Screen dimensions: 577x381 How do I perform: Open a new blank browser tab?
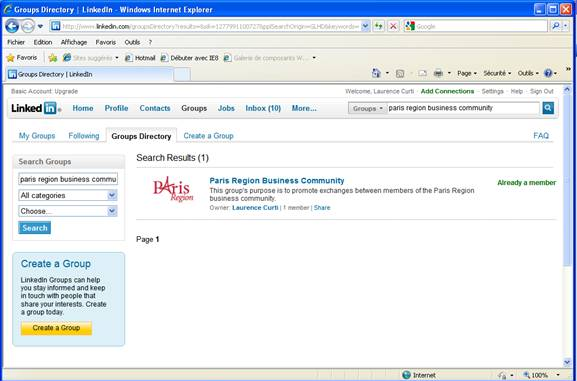pyautogui.click(x=182, y=74)
